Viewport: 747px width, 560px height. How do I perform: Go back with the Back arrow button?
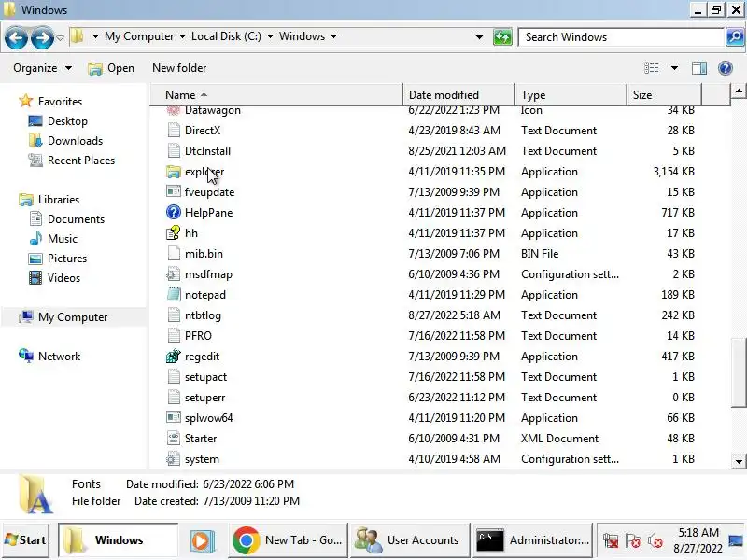[16, 37]
